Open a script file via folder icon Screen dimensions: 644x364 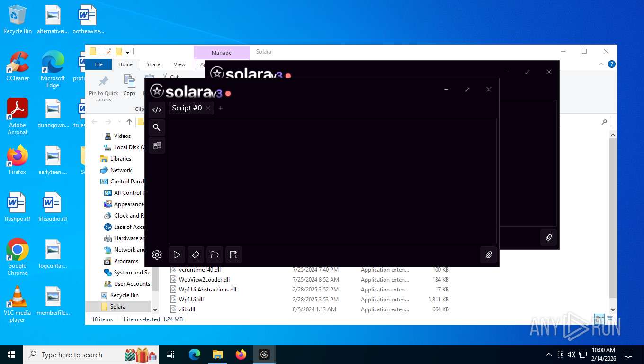coord(215,255)
